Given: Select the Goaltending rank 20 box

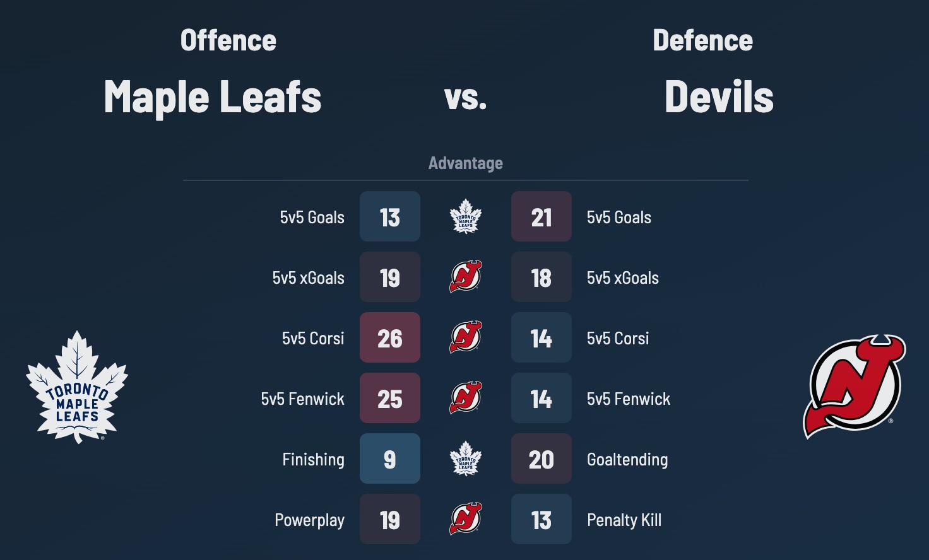Looking at the screenshot, I should 541,458.
